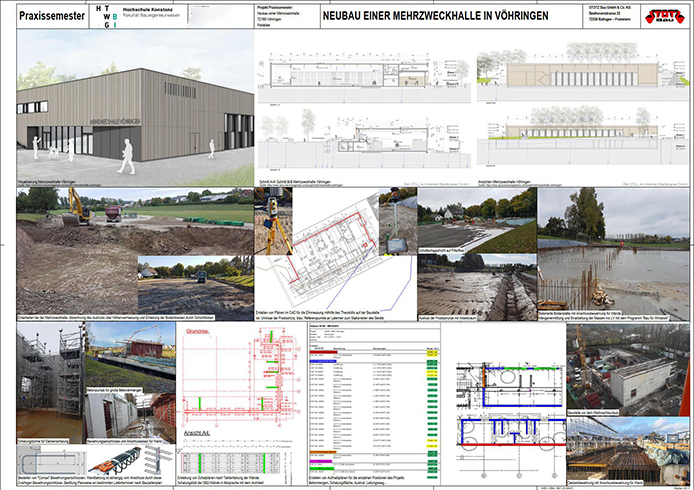Open the CAD plan with red outline

[x=335, y=249]
